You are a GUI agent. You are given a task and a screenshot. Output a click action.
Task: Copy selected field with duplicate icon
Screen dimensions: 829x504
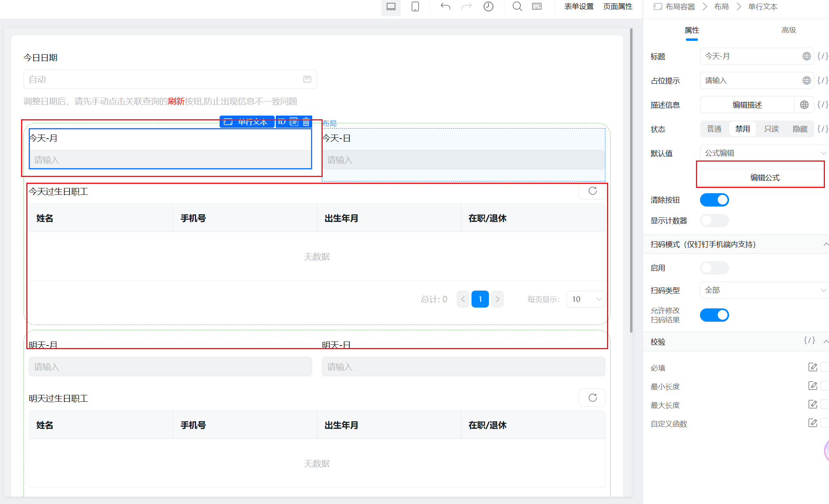point(294,122)
